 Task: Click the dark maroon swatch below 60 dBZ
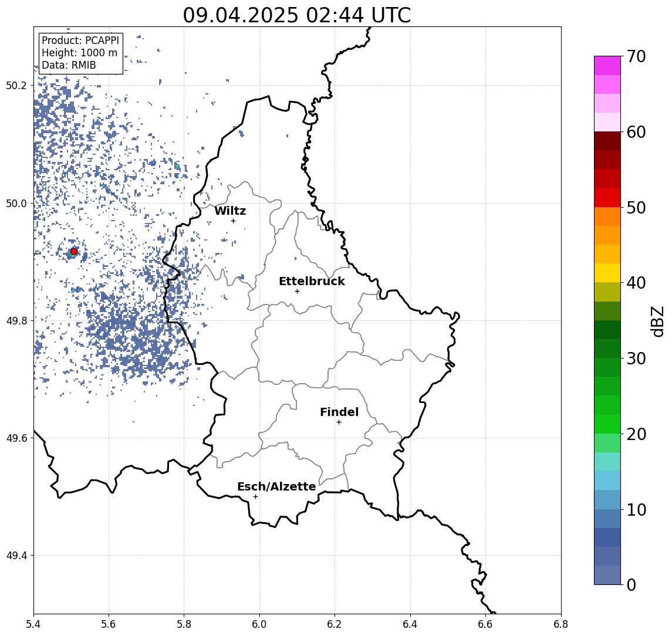click(607, 141)
